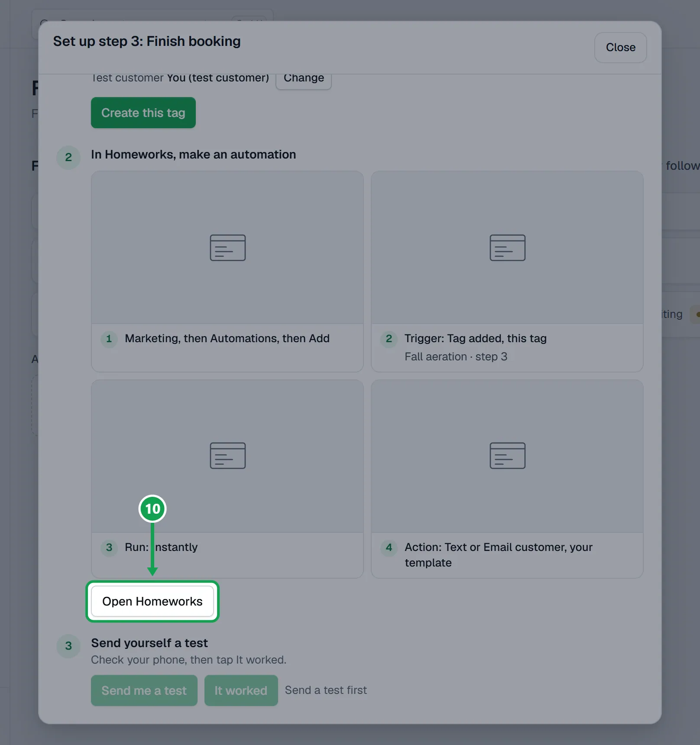The image size is (700, 745).
Task: Click the 'Send yourself a test' heading
Action: (149, 643)
